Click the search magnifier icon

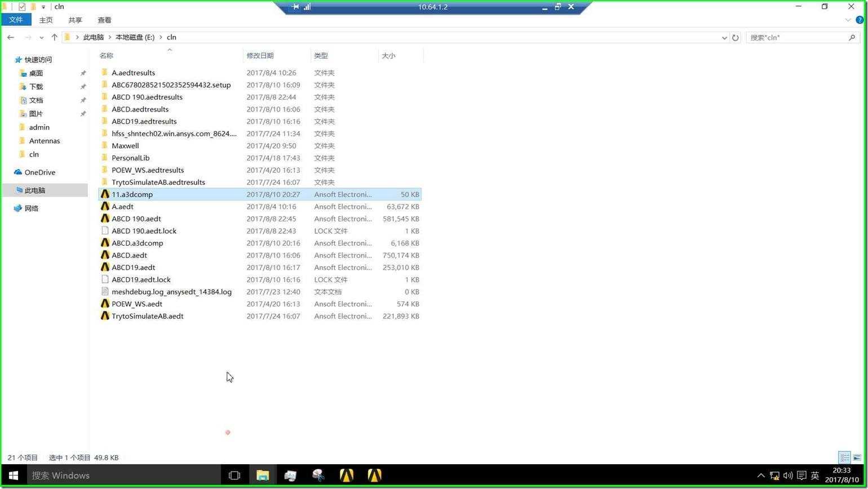(x=852, y=37)
